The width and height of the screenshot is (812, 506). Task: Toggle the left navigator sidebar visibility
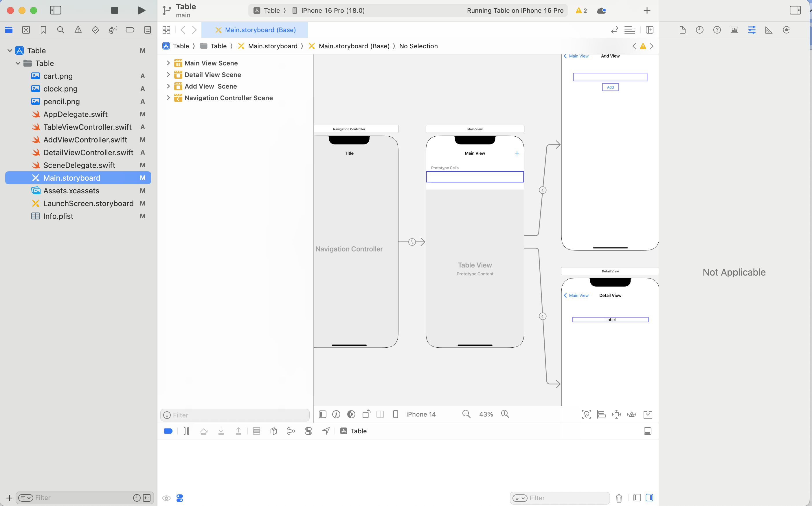click(x=56, y=10)
